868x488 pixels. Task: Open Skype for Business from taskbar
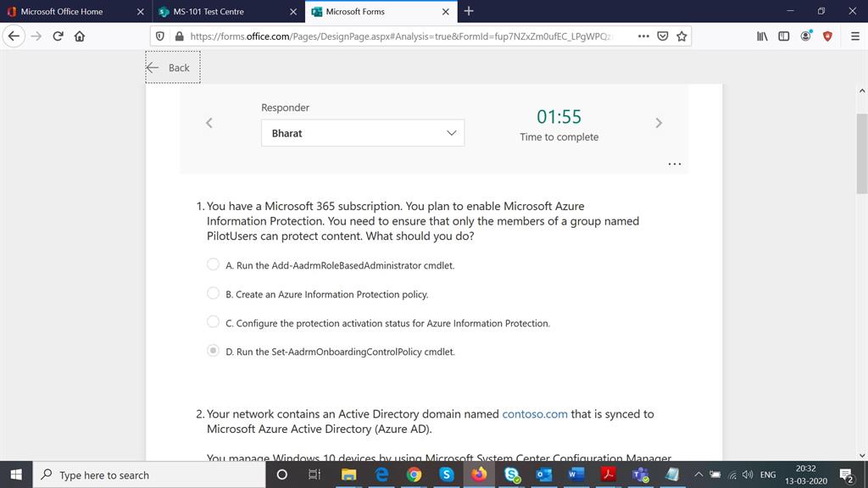tap(511, 474)
